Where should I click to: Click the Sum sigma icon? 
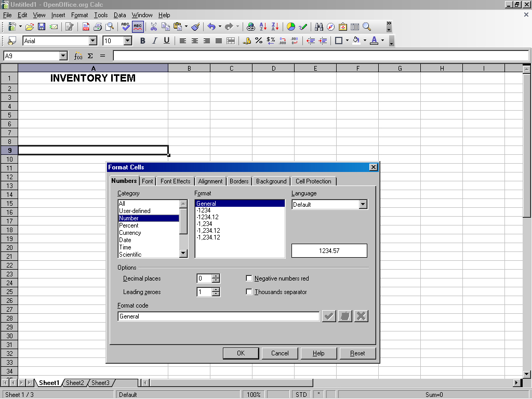tap(90, 56)
